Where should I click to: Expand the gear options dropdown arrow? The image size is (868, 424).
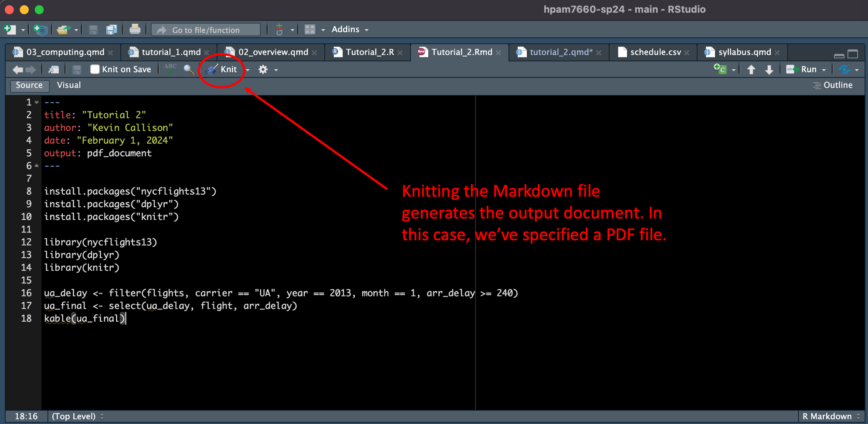(x=276, y=70)
